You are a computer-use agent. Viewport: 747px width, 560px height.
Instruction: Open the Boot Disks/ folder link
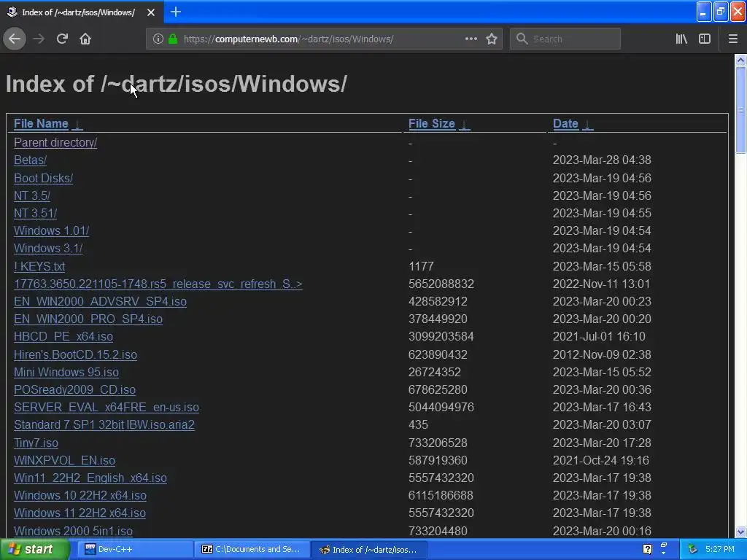43,178
